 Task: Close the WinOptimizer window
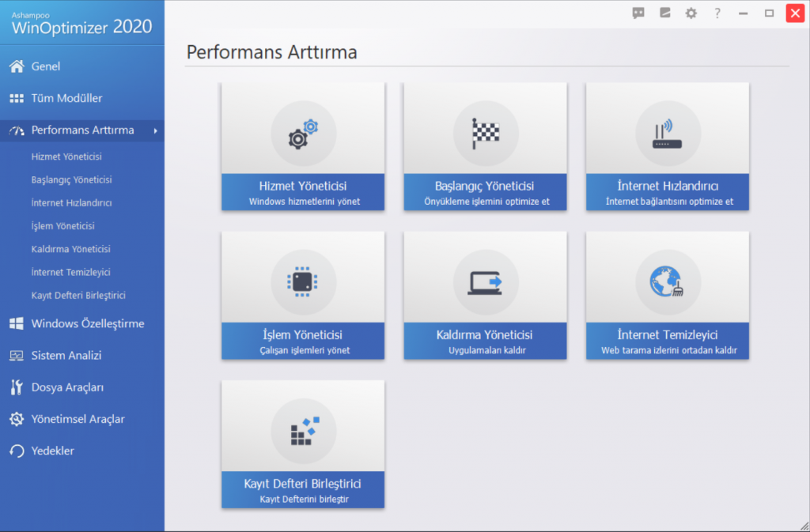(796, 13)
